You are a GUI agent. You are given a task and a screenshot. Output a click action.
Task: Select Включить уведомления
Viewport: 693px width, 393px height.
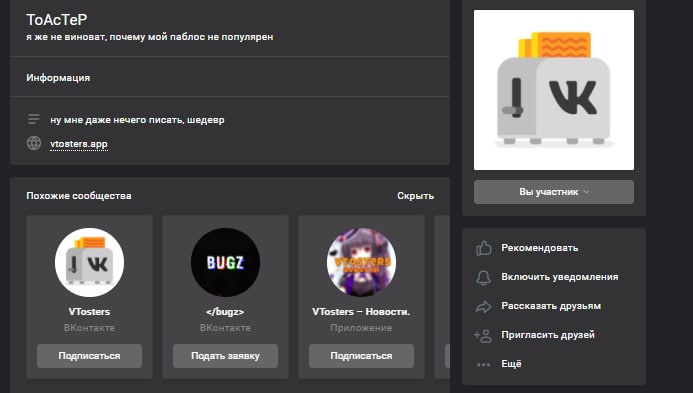(x=560, y=277)
